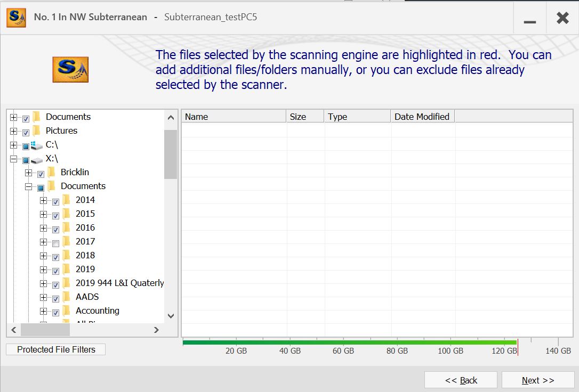Expand the 2019 folder tree node
The width and height of the screenshot is (579, 392).
point(44,270)
